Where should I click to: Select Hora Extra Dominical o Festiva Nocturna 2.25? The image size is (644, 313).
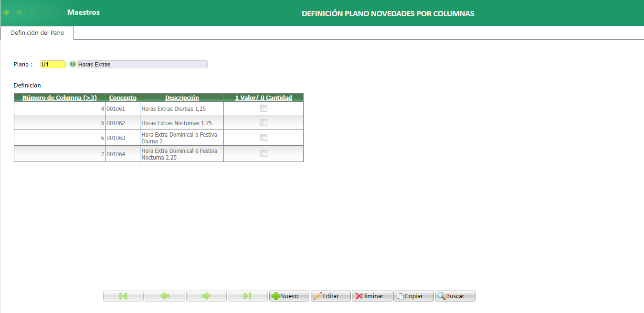[x=182, y=154]
